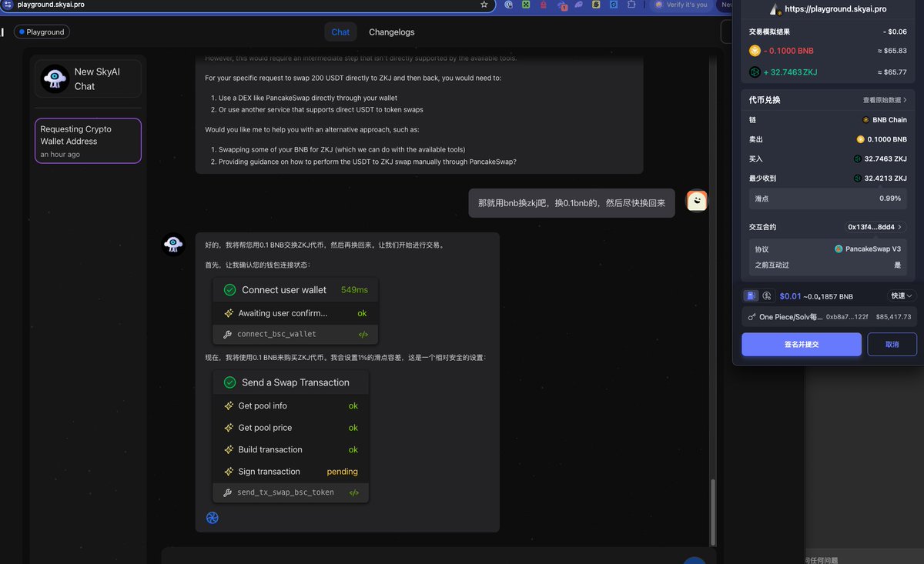Click sparkle icon beside Sign transaction
The height and width of the screenshot is (564, 924).
click(x=229, y=472)
